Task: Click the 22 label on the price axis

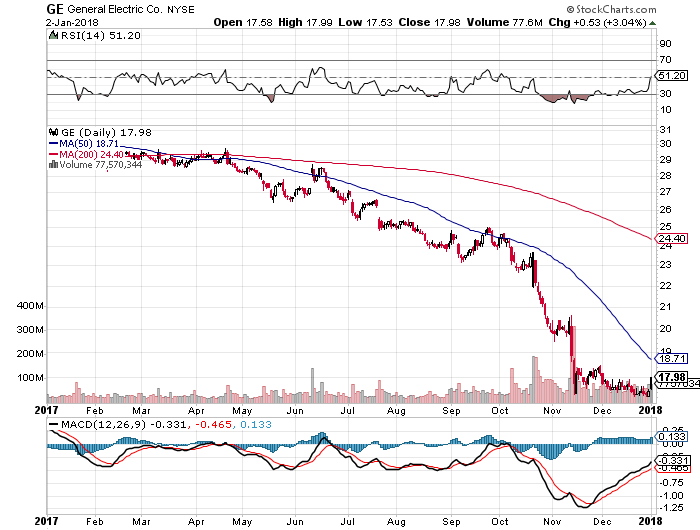Action: (666, 285)
